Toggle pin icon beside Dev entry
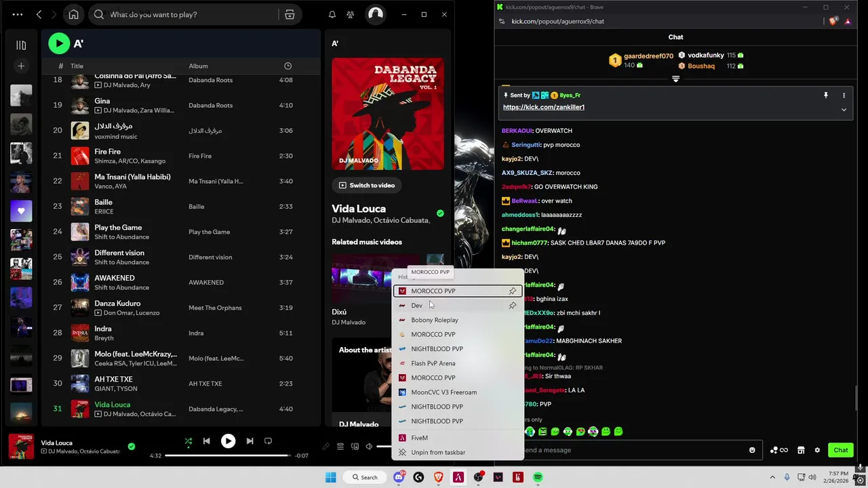 point(513,306)
